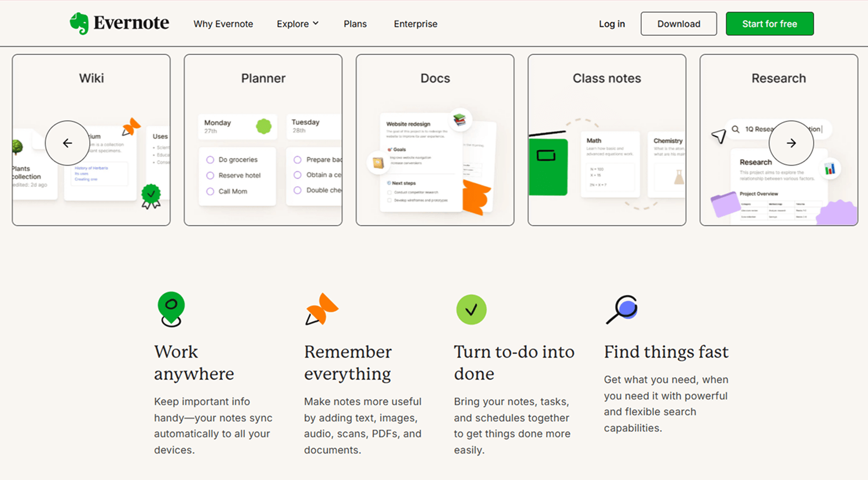Image resolution: width=868 pixels, height=480 pixels.
Task: Click the green blob sticker beside Monday
Action: (264, 126)
